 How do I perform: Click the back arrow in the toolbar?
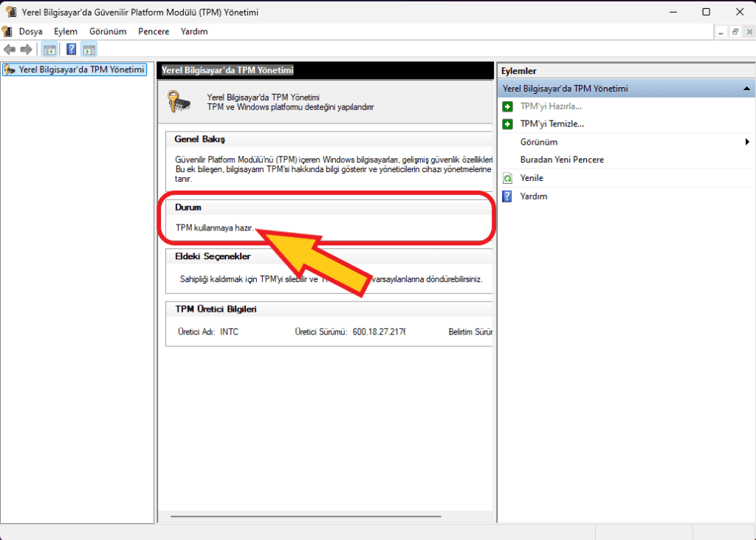(x=10, y=49)
